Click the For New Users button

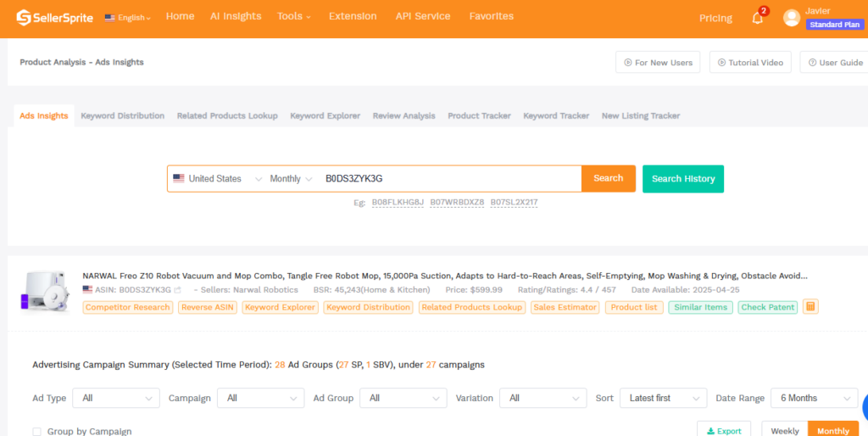point(658,62)
